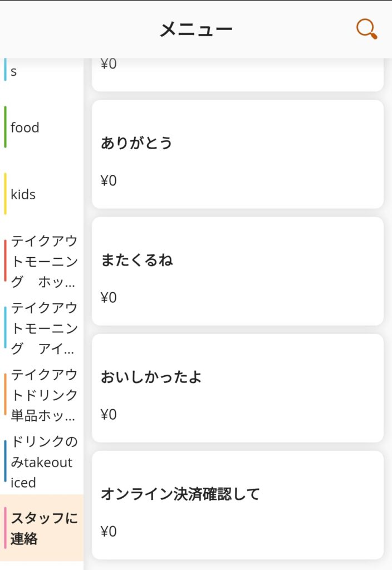Open the menu search magnifier icon
Screen dimensions: 392x570
pyautogui.click(x=366, y=29)
